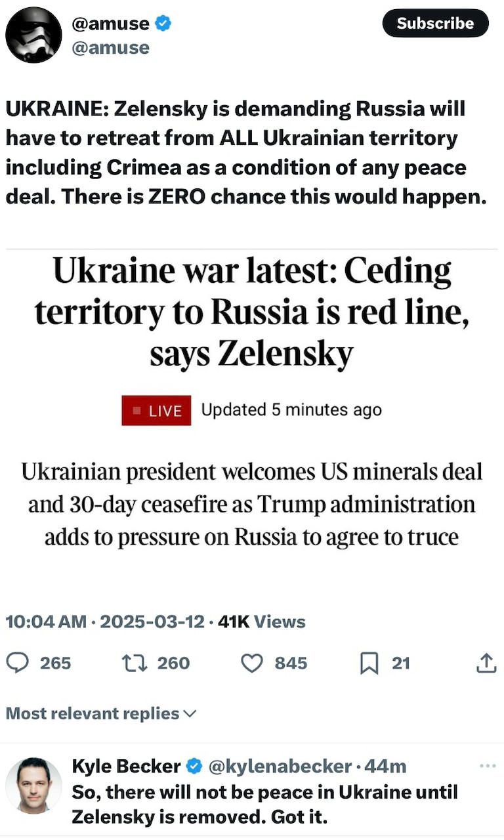Expand Most relevant replies sorting

(101, 713)
